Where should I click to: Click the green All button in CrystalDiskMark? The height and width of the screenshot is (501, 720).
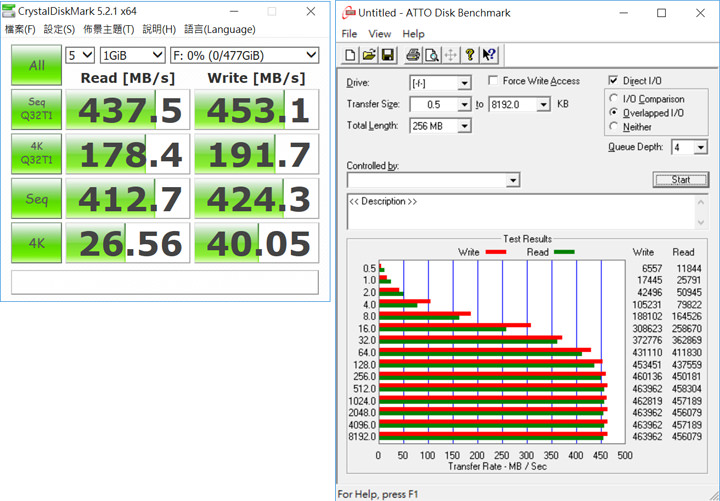(36, 65)
